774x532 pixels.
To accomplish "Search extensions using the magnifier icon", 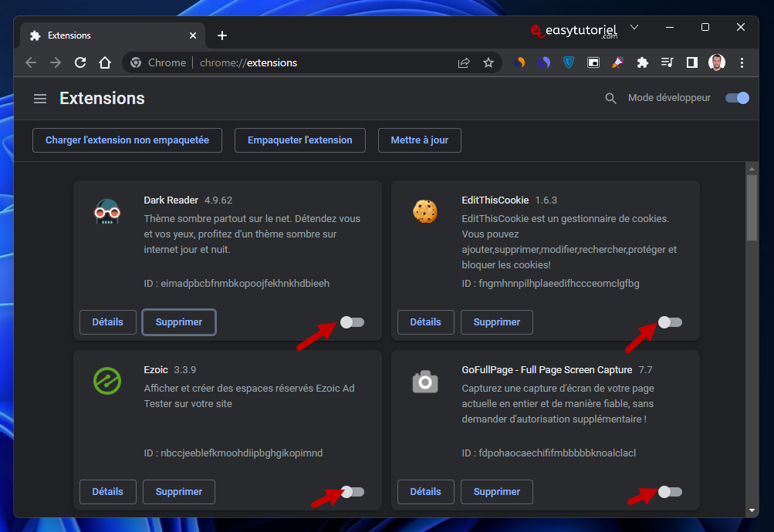I will click(x=610, y=99).
